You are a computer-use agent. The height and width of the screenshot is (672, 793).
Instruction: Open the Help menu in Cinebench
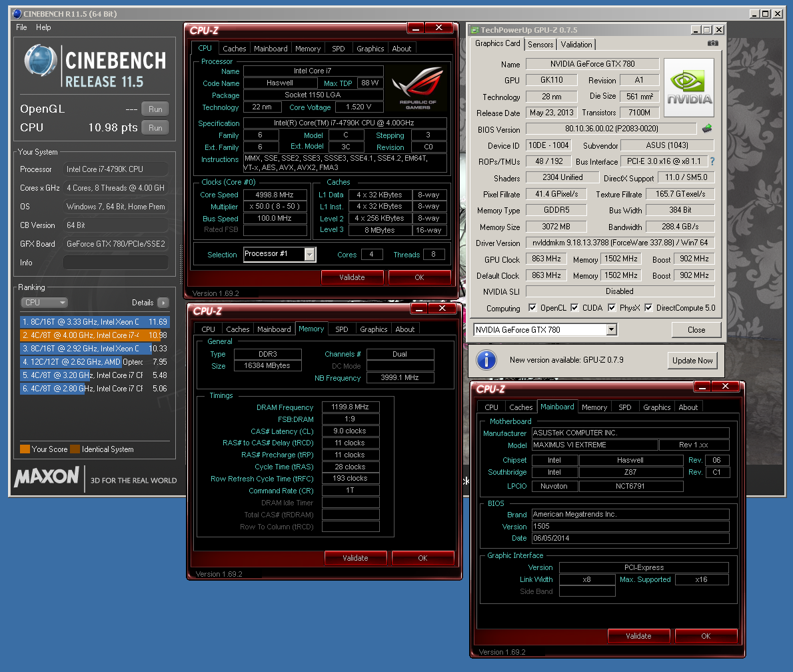pyautogui.click(x=43, y=27)
